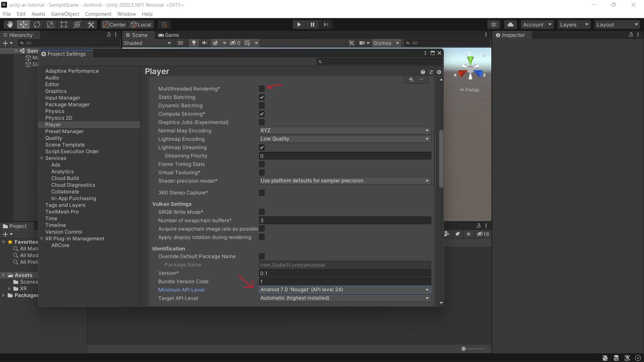Uncheck Compute Skinning
This screenshot has height=362, width=644.
click(262, 114)
